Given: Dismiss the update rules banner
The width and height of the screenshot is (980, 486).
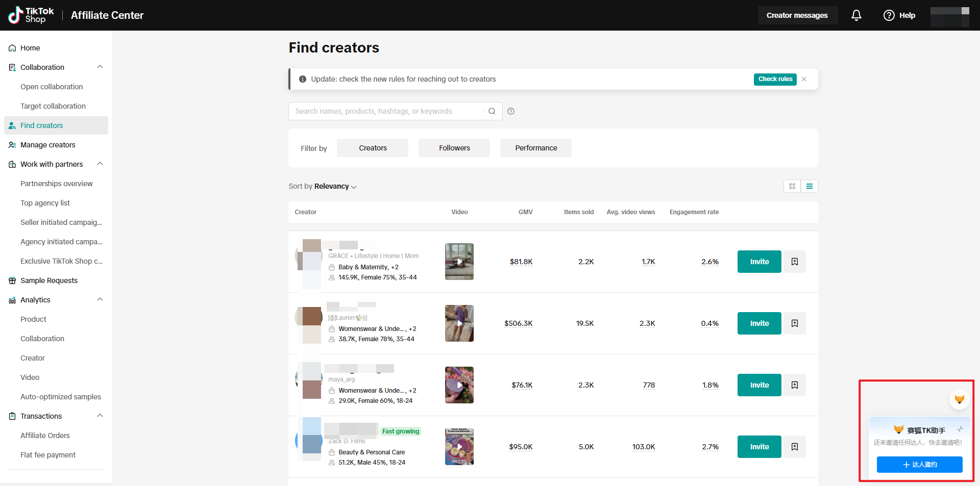Looking at the screenshot, I should coord(804,79).
